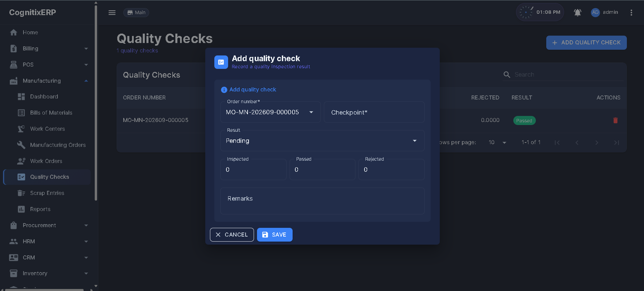Open the Result dropdown showing Pending
644x291 pixels.
[x=322, y=141]
